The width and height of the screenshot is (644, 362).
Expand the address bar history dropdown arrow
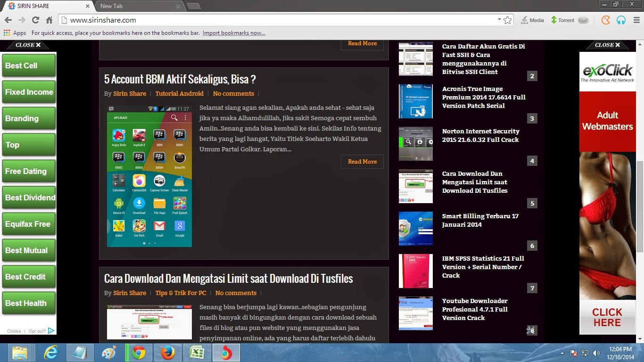(499, 20)
